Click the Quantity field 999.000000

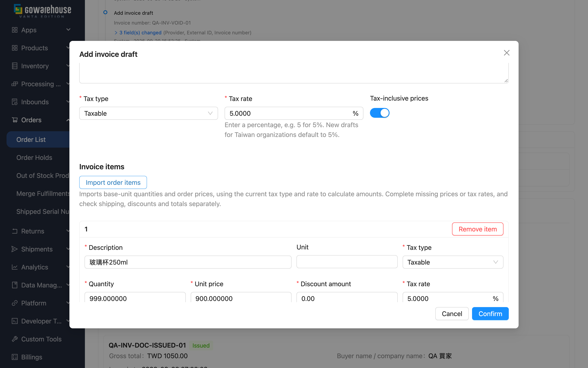pyautogui.click(x=135, y=297)
